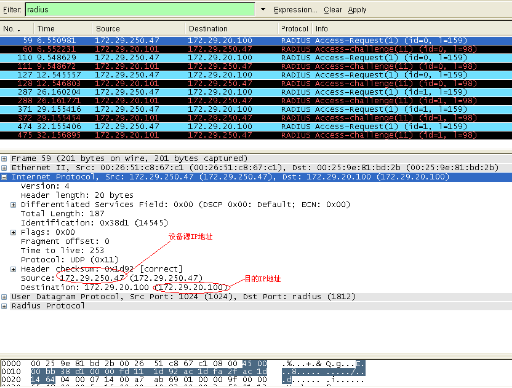Click the Radius Protocol summary line

click(x=48, y=306)
